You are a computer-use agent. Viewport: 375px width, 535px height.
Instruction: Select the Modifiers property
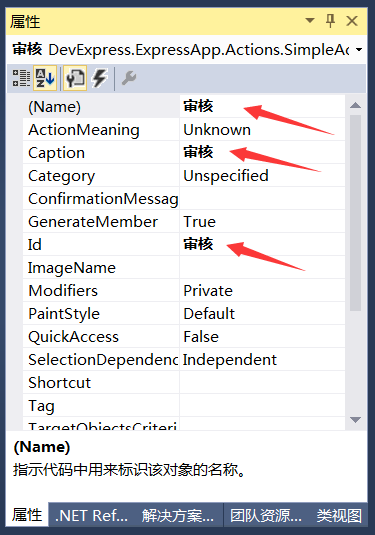tap(101, 291)
